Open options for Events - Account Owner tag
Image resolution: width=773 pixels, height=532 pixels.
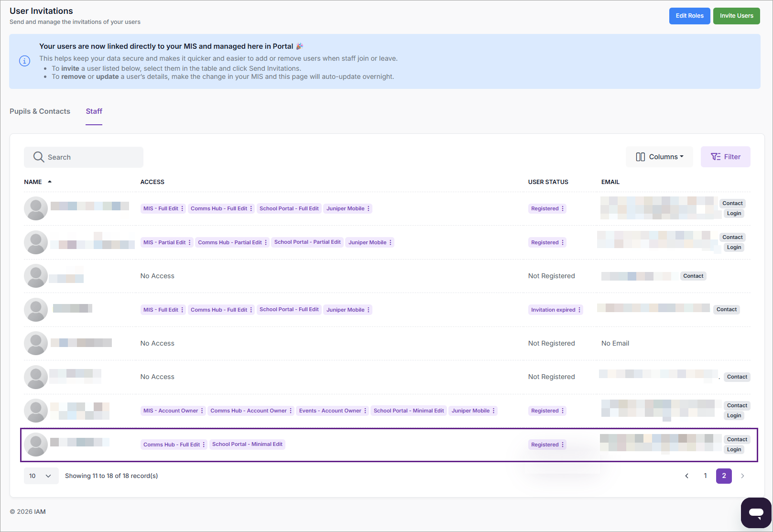[x=365, y=411]
